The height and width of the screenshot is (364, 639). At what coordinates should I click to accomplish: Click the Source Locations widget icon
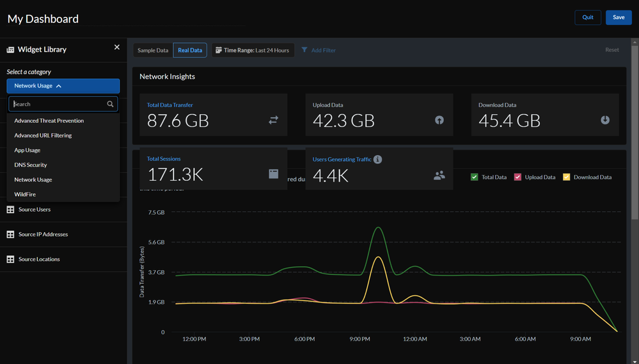click(x=10, y=259)
